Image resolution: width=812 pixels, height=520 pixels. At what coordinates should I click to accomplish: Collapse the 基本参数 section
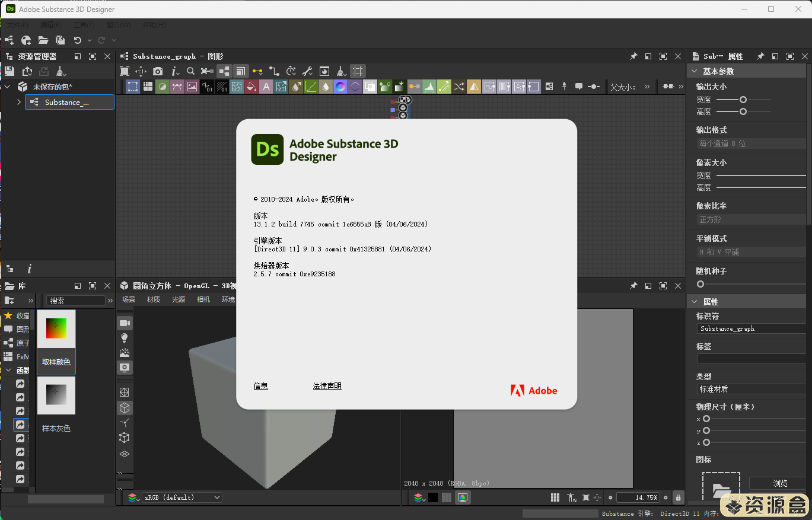tap(695, 71)
